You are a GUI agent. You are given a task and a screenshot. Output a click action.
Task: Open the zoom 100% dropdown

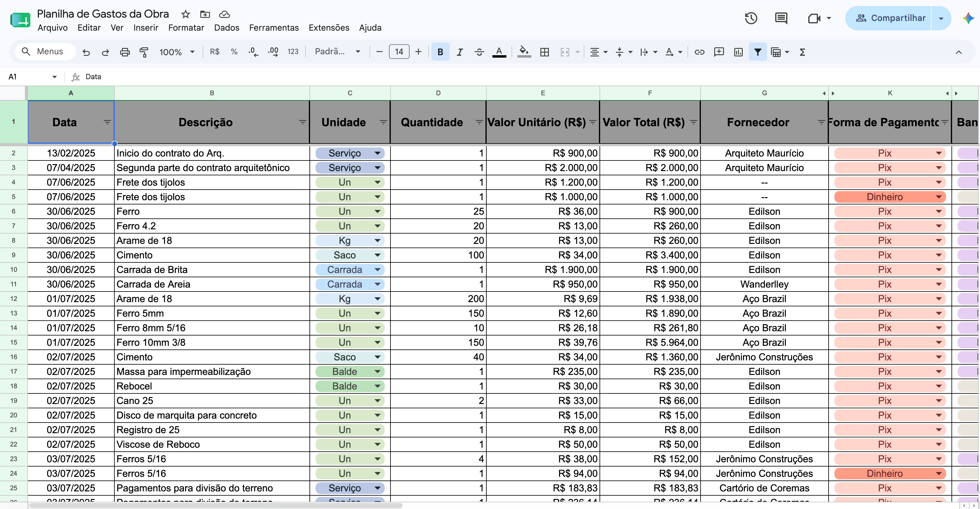tap(177, 52)
